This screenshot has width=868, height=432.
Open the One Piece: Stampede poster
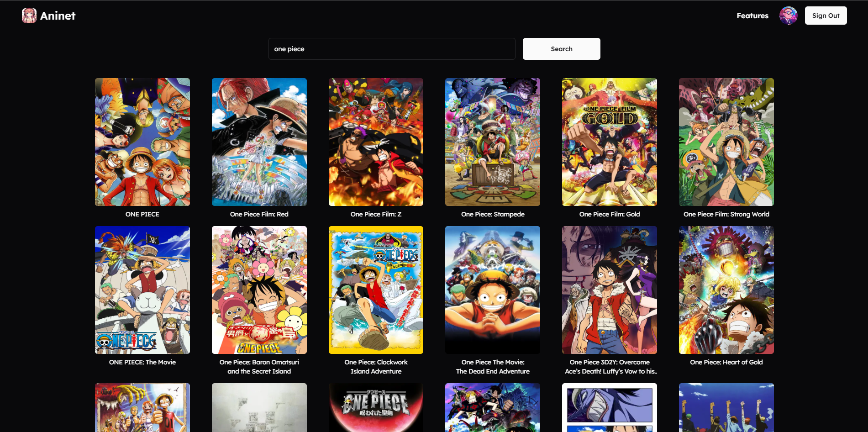[x=493, y=142]
